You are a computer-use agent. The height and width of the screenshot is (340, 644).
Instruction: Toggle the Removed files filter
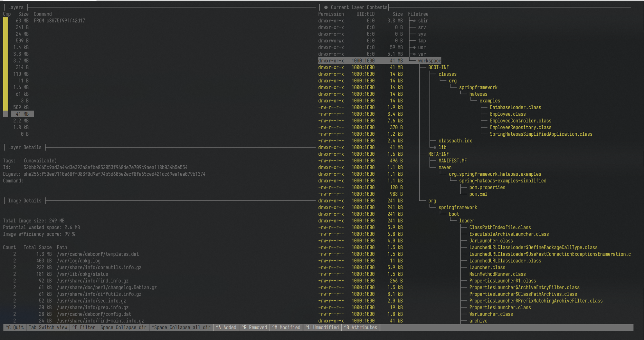254,327
